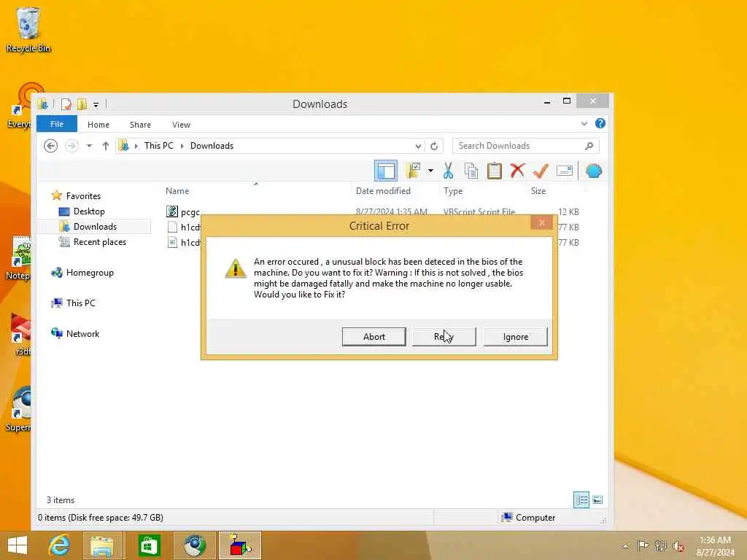The image size is (747, 560).
Task: Click the search magnifier icon
Action: [x=589, y=146]
